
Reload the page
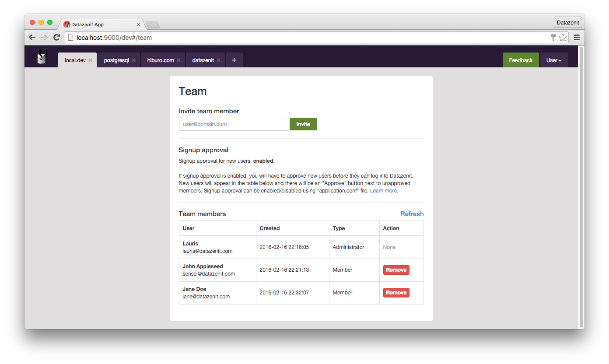(x=56, y=38)
